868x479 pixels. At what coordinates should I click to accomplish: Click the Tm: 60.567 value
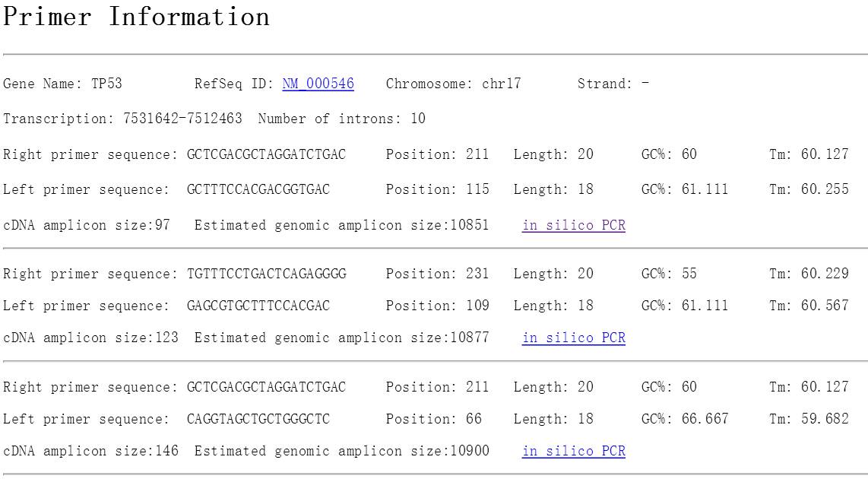point(809,306)
